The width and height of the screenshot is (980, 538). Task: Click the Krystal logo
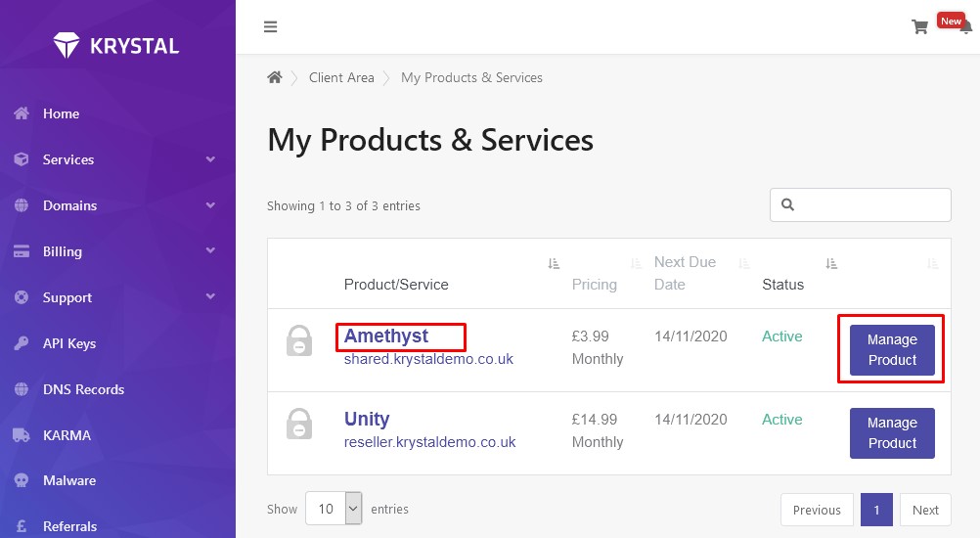click(x=116, y=46)
